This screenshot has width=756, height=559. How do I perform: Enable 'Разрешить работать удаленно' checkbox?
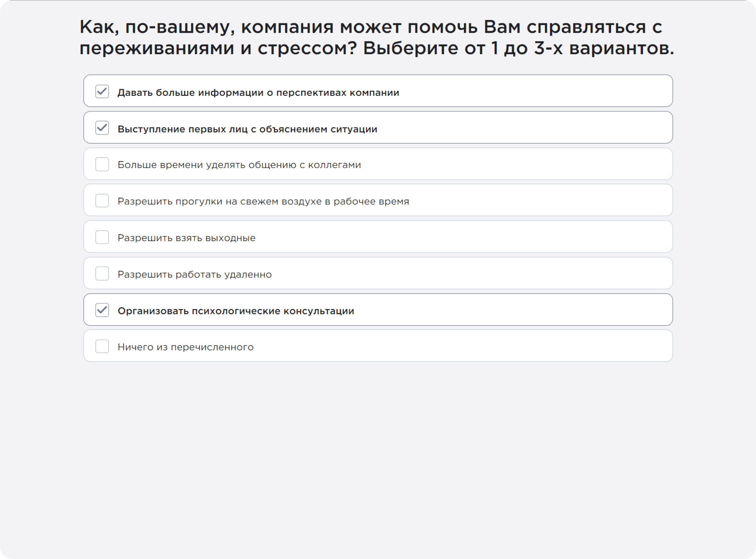coord(102,274)
